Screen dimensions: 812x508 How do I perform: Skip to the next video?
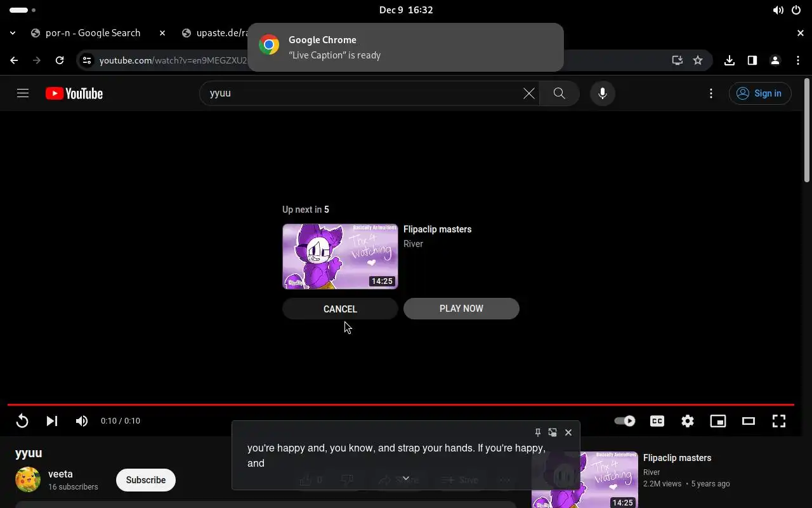[52, 421]
